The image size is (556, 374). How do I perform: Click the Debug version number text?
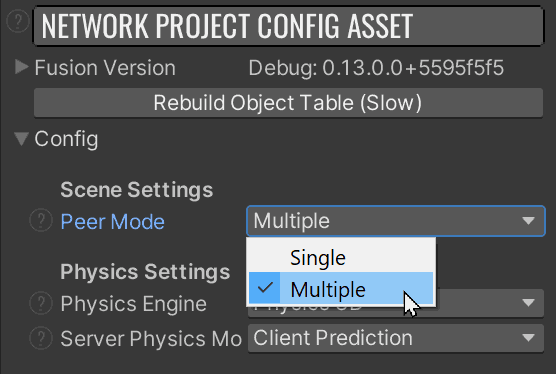tap(376, 68)
